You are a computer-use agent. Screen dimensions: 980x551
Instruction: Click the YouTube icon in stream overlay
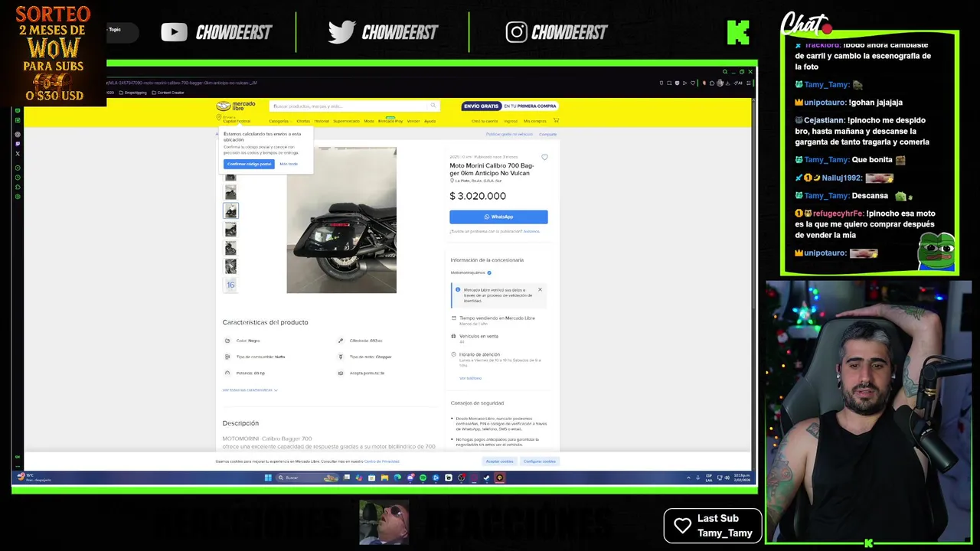tap(174, 31)
